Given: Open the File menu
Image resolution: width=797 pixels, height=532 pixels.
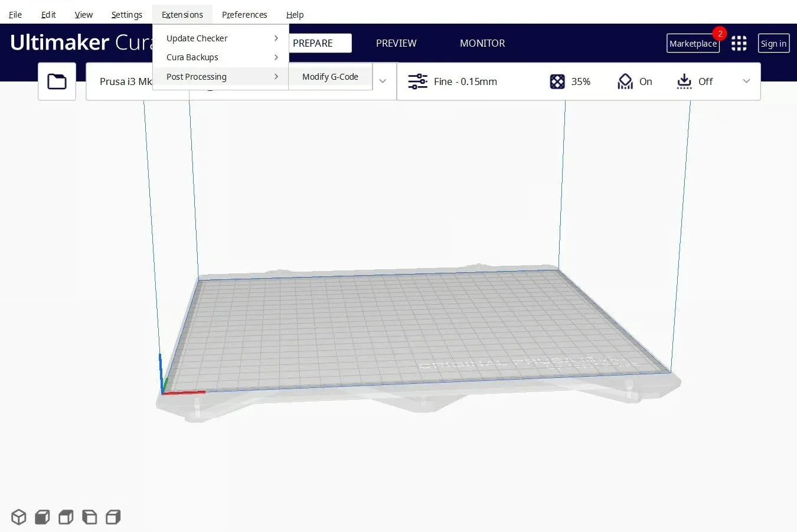Looking at the screenshot, I should point(15,15).
